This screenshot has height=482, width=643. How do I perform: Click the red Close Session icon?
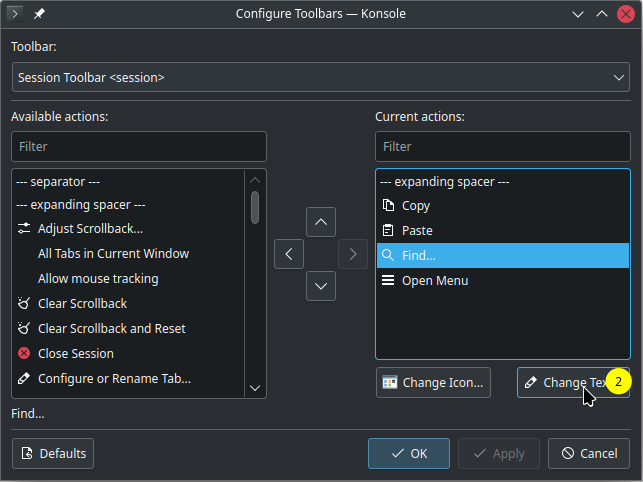pyautogui.click(x=24, y=354)
